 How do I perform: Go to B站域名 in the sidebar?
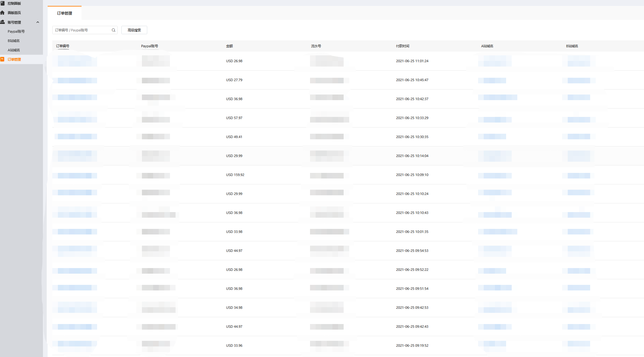pyautogui.click(x=14, y=41)
